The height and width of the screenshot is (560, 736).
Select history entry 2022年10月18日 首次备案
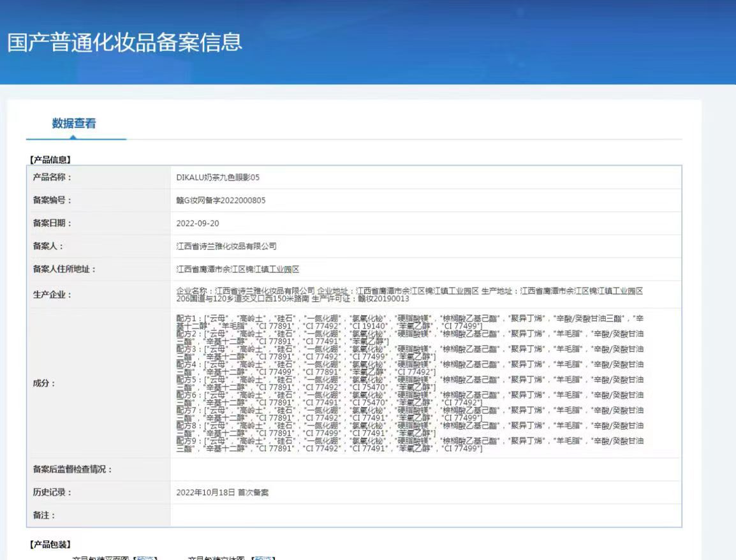pos(223,492)
